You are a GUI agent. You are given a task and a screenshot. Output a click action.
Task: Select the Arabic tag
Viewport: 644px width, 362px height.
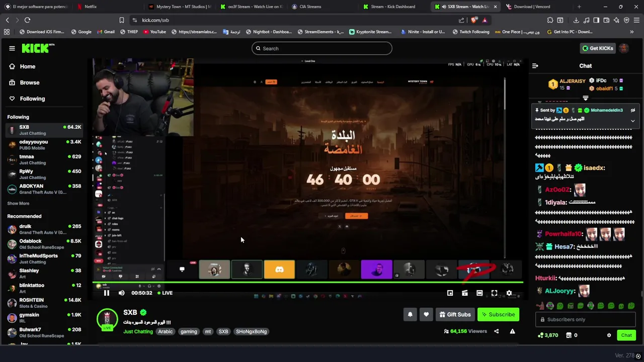[165, 332]
